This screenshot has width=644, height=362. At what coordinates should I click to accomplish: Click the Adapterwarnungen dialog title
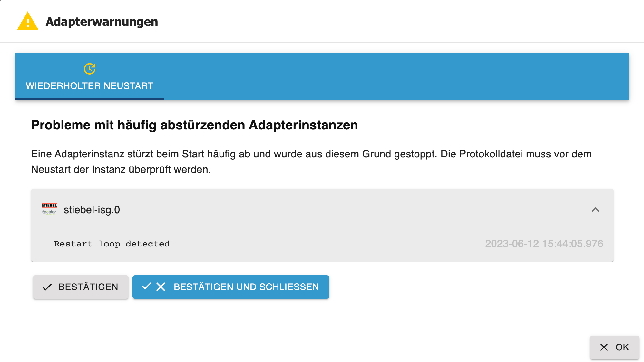pyautogui.click(x=102, y=22)
